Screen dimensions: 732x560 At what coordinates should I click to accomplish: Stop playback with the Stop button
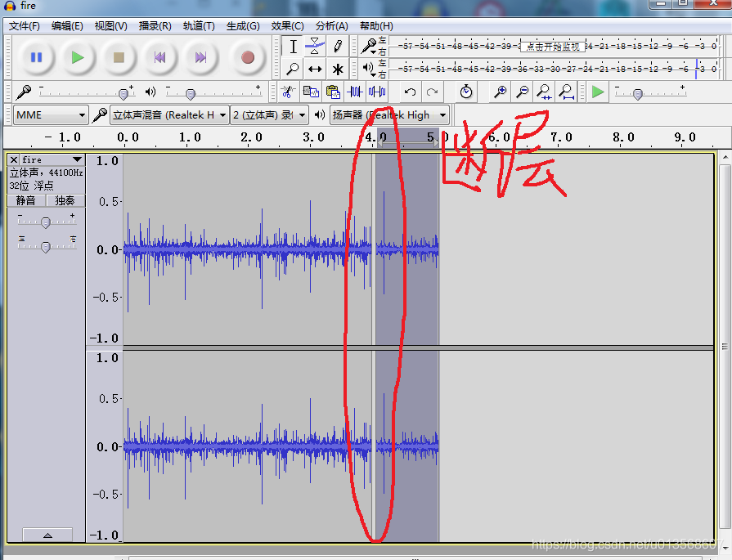pos(119,57)
